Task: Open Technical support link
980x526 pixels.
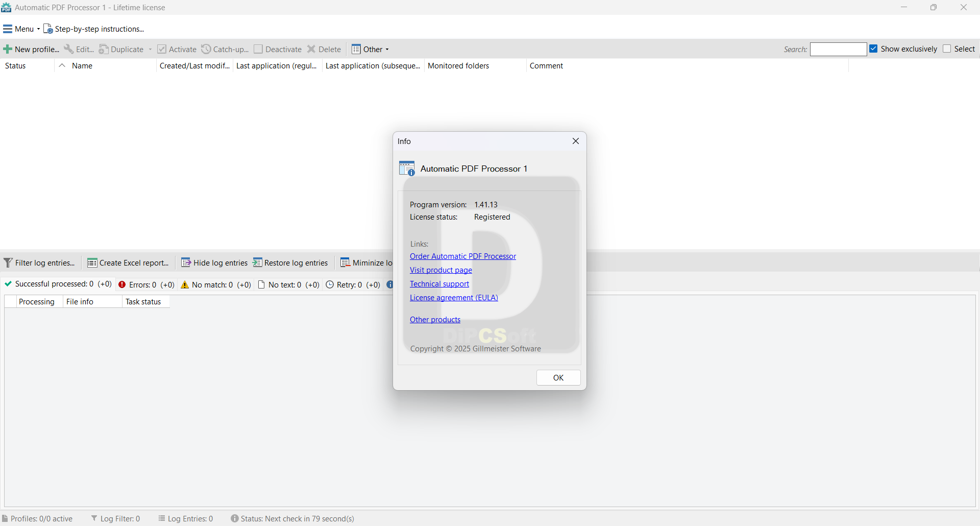Action: 439,284
